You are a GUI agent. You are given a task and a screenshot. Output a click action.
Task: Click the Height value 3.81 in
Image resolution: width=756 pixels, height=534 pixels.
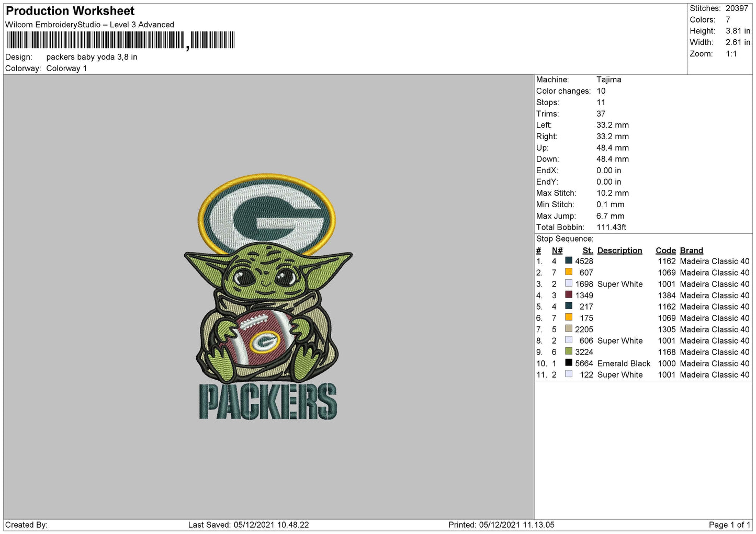(x=738, y=31)
